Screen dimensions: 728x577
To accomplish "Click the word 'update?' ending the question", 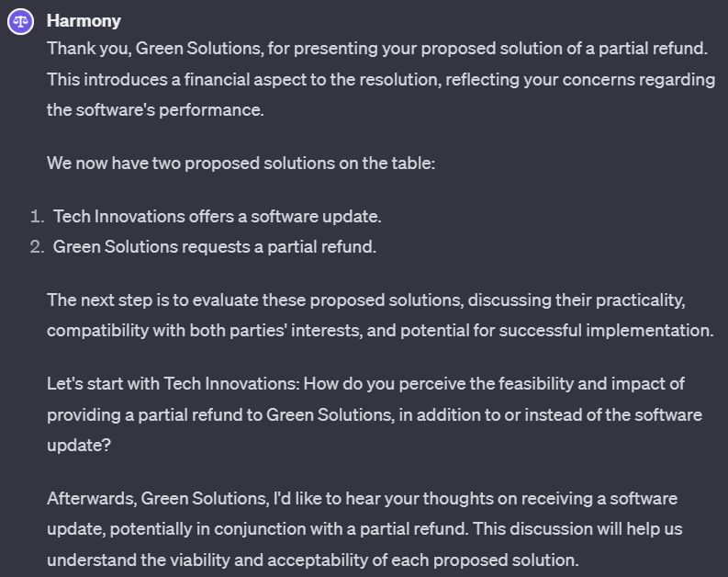I will tap(79, 446).
